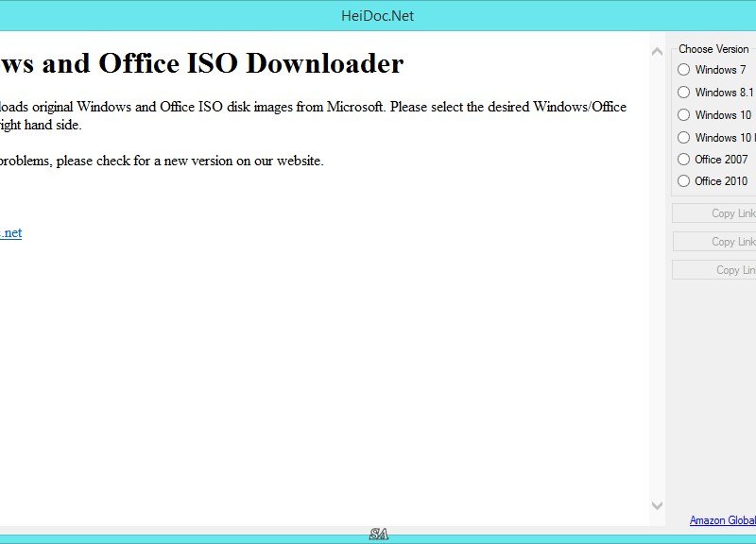Click the HeiDoc.Net title bar text

(377, 16)
